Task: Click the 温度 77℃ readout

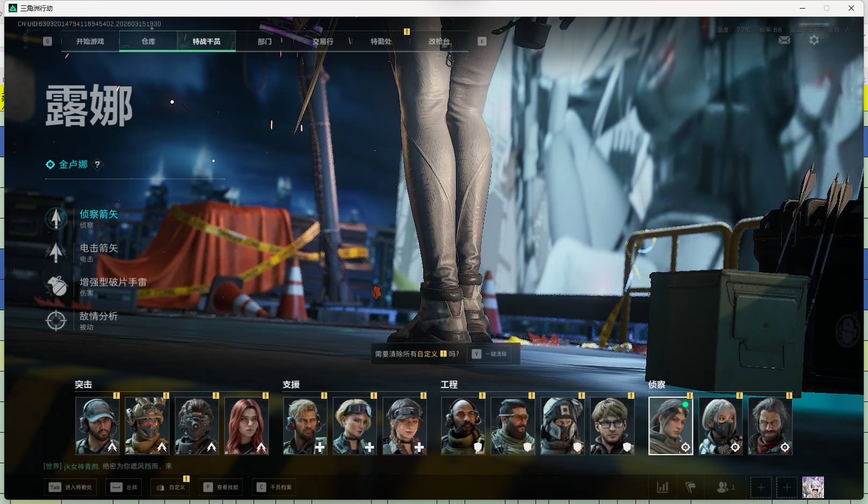Action: pos(734,30)
